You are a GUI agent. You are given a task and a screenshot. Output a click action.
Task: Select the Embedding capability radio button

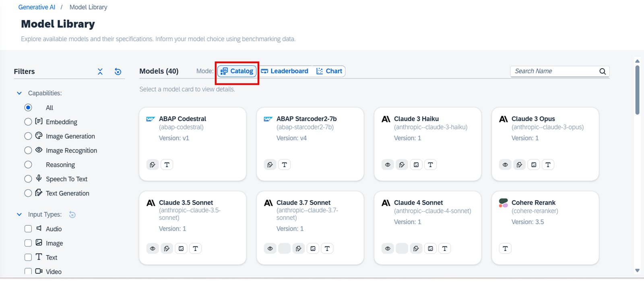pyautogui.click(x=28, y=122)
